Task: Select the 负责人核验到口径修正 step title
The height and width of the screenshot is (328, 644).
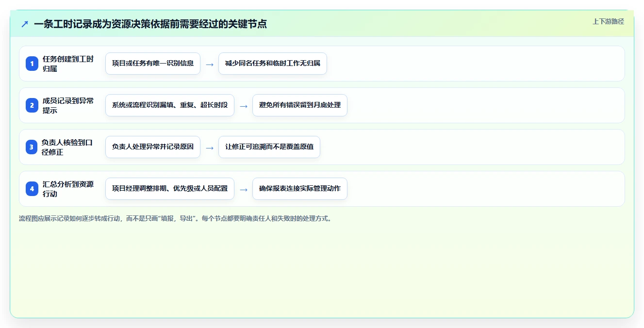Action: [67, 147]
